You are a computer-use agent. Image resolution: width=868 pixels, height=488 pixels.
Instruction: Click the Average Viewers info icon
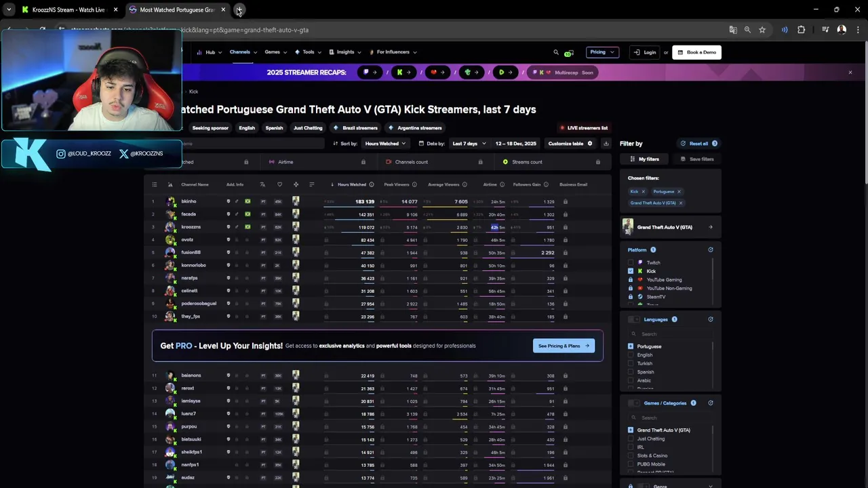(x=465, y=184)
